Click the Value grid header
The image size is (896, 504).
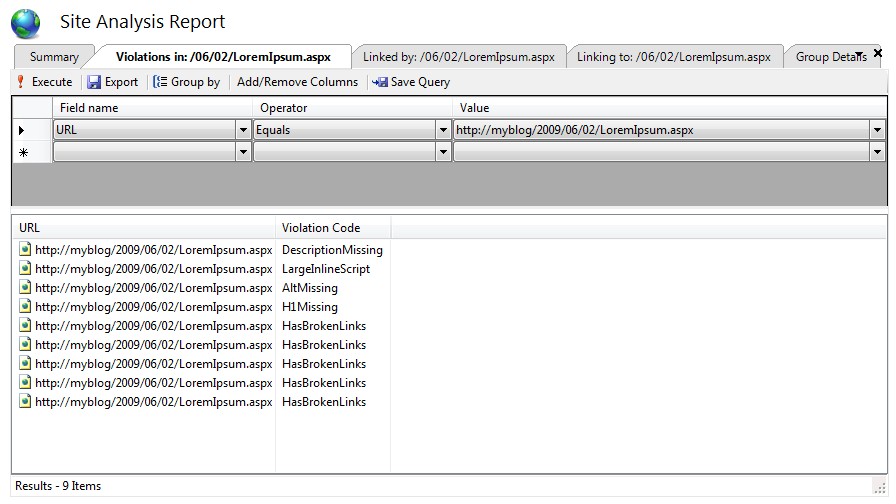(670, 107)
